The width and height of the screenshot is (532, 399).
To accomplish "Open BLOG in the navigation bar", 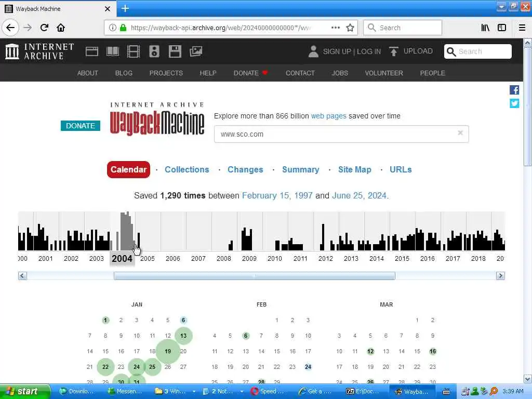I will [x=124, y=73].
